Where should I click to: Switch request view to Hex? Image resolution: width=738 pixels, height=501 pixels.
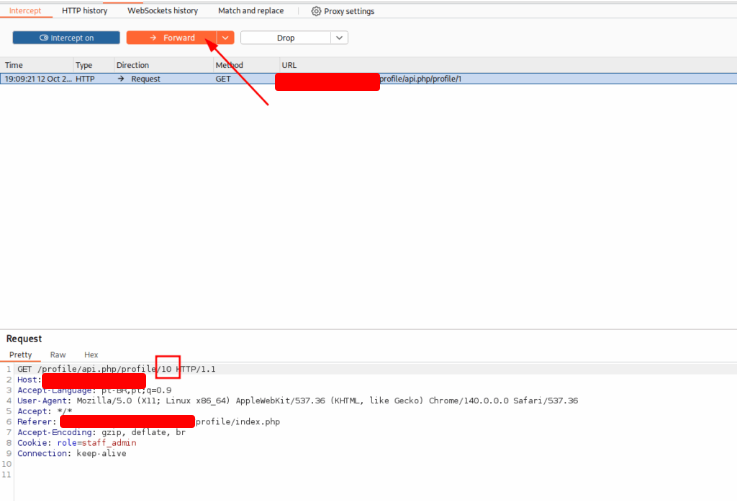click(91, 355)
